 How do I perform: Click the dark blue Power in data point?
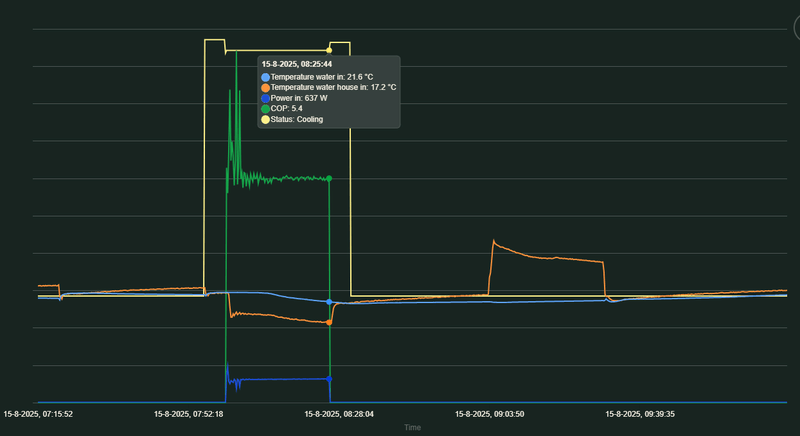pos(329,379)
